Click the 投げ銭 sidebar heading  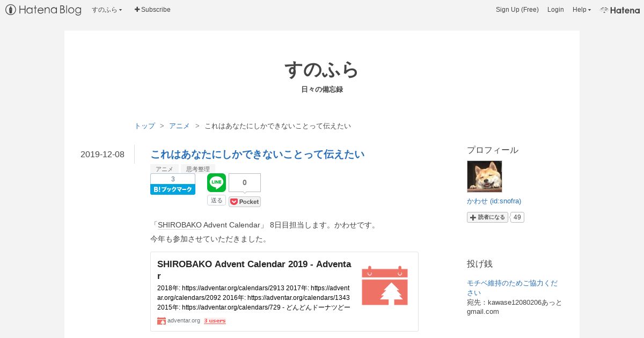(x=480, y=264)
